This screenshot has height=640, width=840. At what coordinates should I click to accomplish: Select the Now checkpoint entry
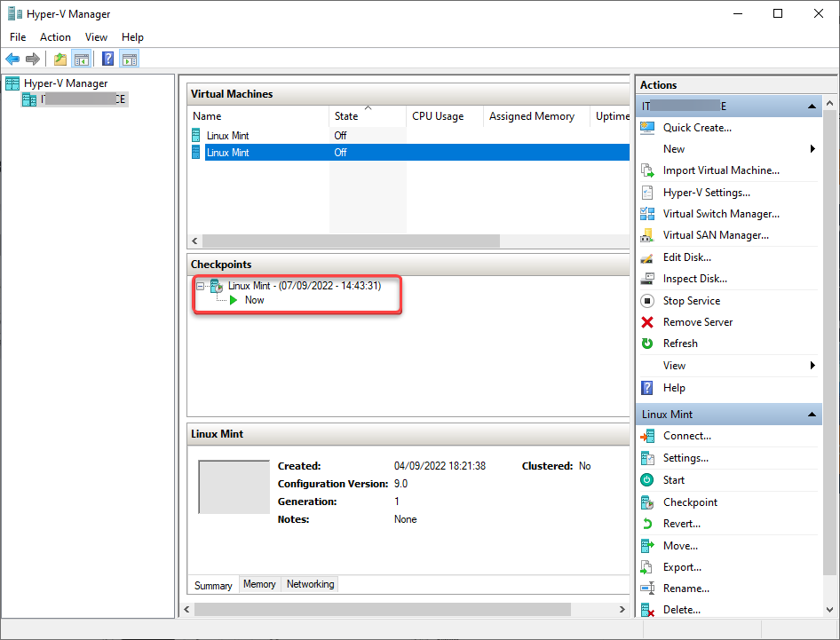tap(255, 300)
